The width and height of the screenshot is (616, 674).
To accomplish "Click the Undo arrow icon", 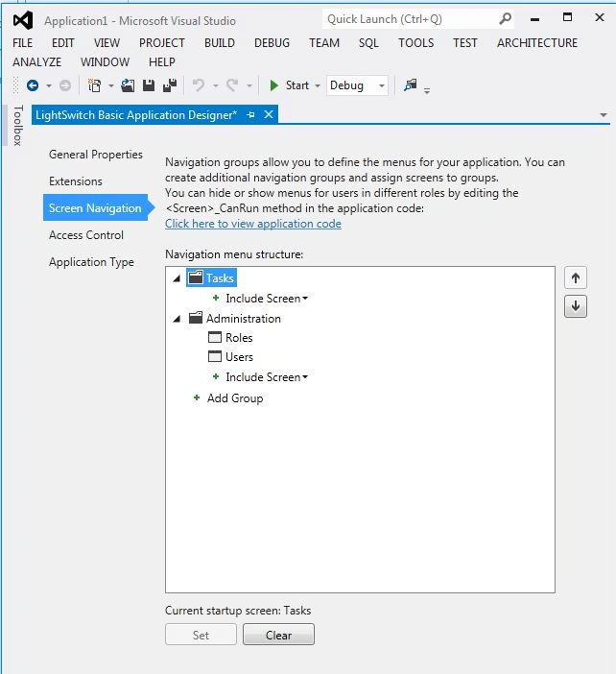I will click(x=199, y=85).
